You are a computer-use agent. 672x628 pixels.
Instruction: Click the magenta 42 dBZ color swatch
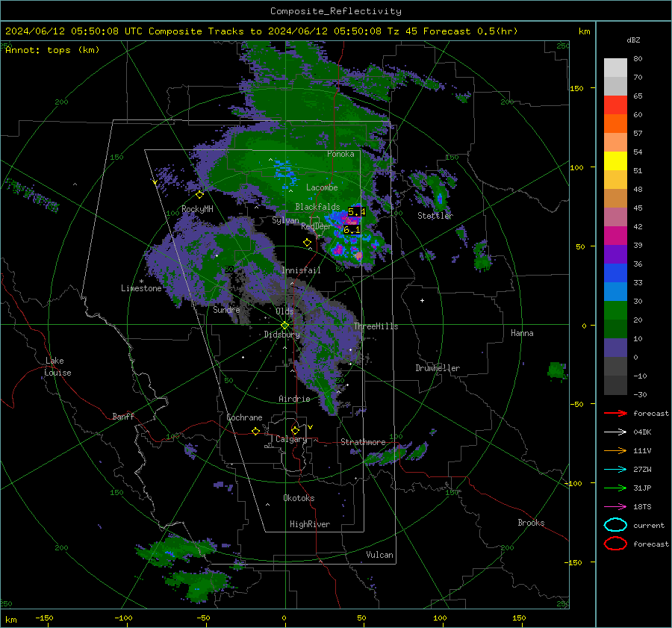(615, 235)
